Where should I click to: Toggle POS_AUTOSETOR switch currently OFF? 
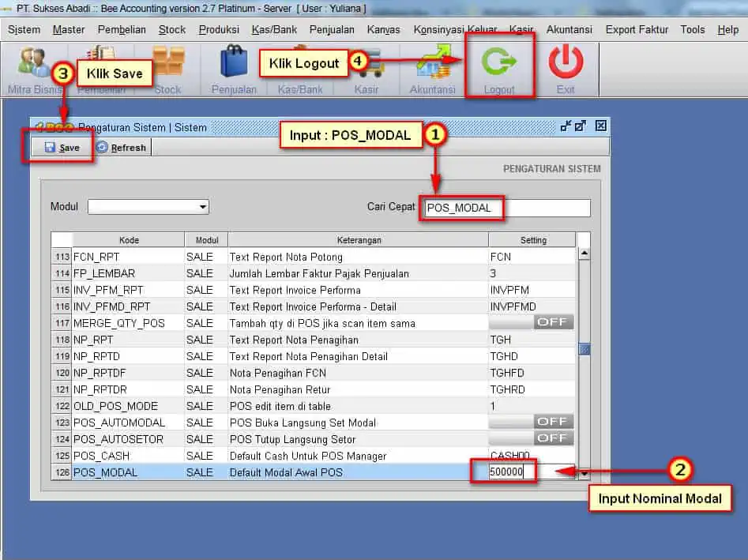pos(532,438)
